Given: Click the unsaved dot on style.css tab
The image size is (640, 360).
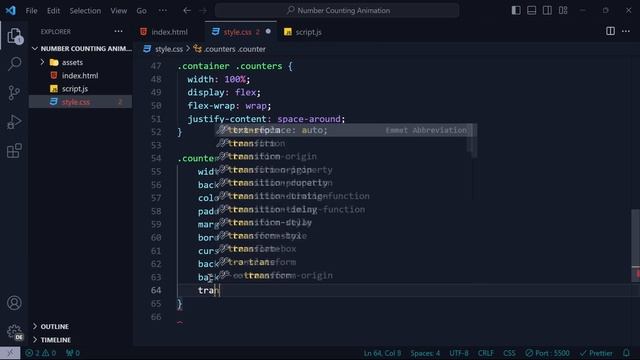Looking at the screenshot, I should coord(268,31).
